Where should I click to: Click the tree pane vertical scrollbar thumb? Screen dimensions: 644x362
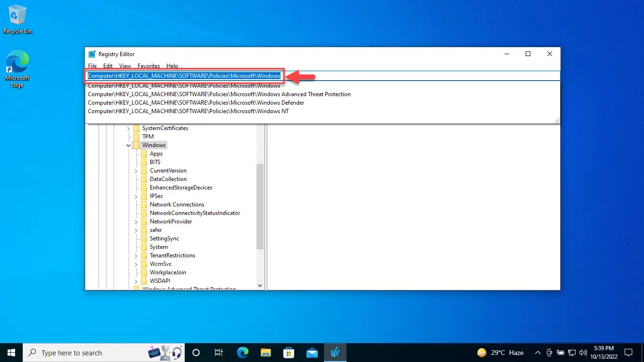(x=260, y=206)
